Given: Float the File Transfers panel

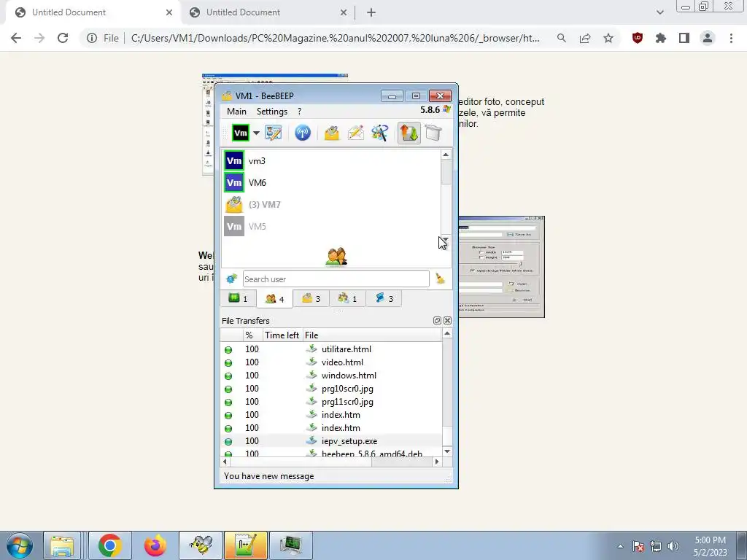Looking at the screenshot, I should (x=437, y=321).
